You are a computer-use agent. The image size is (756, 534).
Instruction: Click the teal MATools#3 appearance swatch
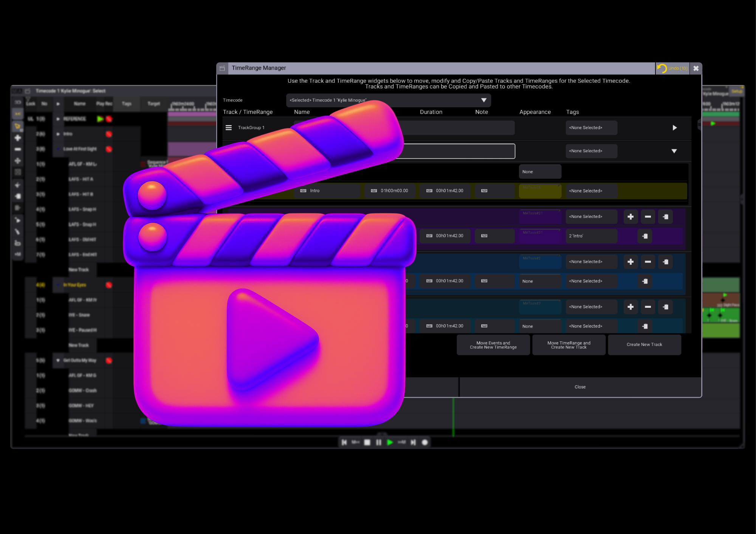coord(540,307)
